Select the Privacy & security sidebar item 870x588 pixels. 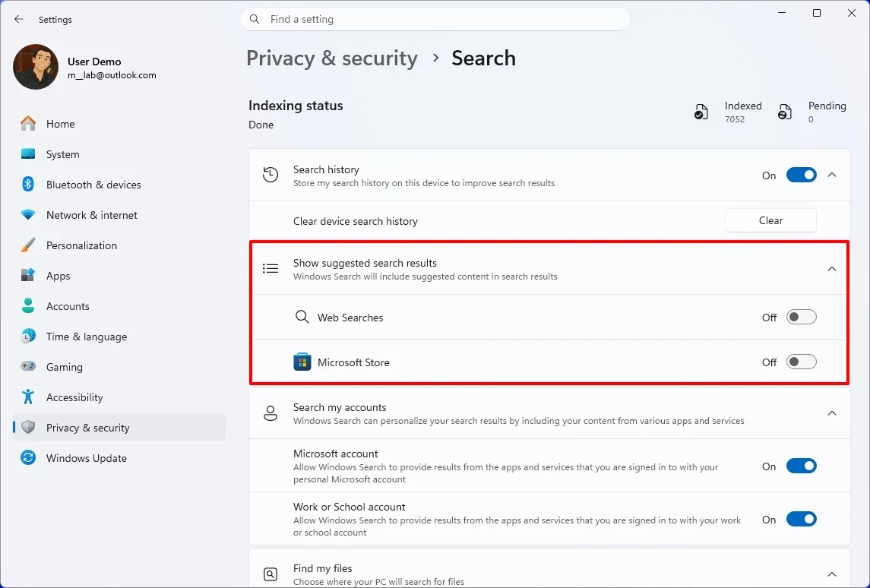pyautogui.click(x=119, y=428)
